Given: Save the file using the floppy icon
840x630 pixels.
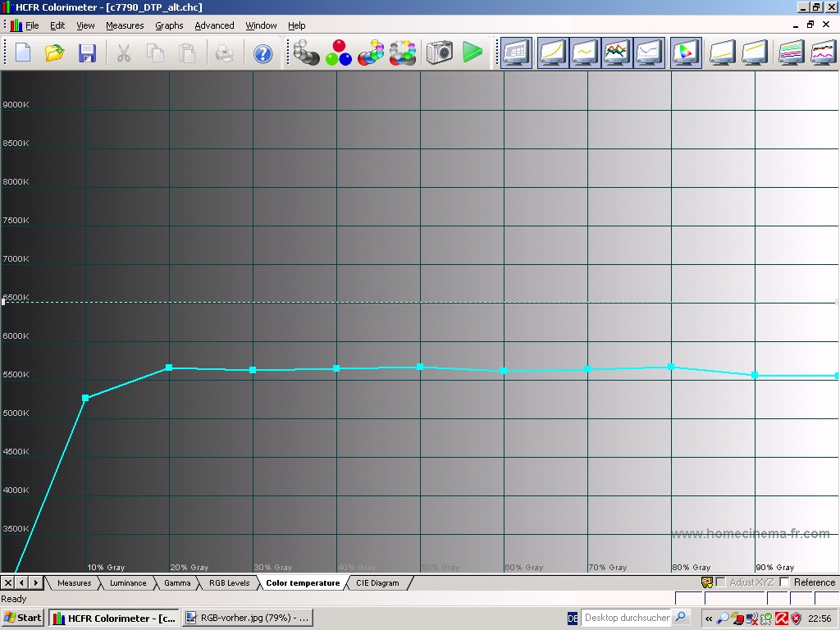Looking at the screenshot, I should 87,53.
